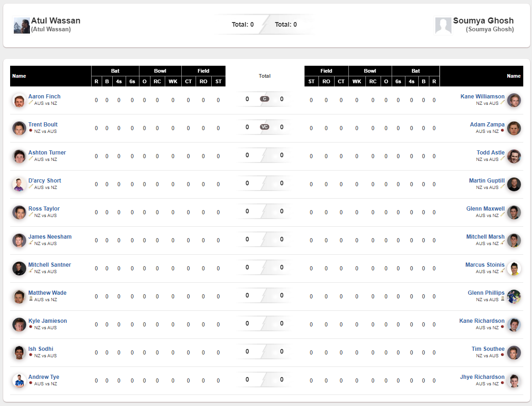Click Adam Zampa name link
Viewport: 532px width, 406px height.
487,125
